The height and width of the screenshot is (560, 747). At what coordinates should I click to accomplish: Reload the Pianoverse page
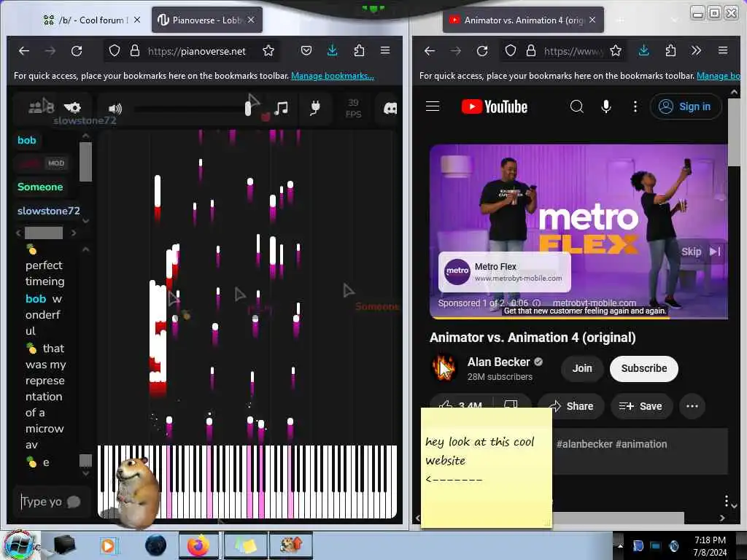pyautogui.click(x=77, y=50)
